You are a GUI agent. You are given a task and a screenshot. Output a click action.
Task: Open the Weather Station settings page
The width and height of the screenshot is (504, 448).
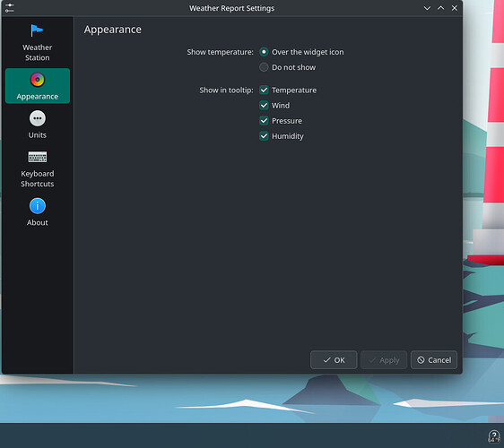click(x=38, y=43)
